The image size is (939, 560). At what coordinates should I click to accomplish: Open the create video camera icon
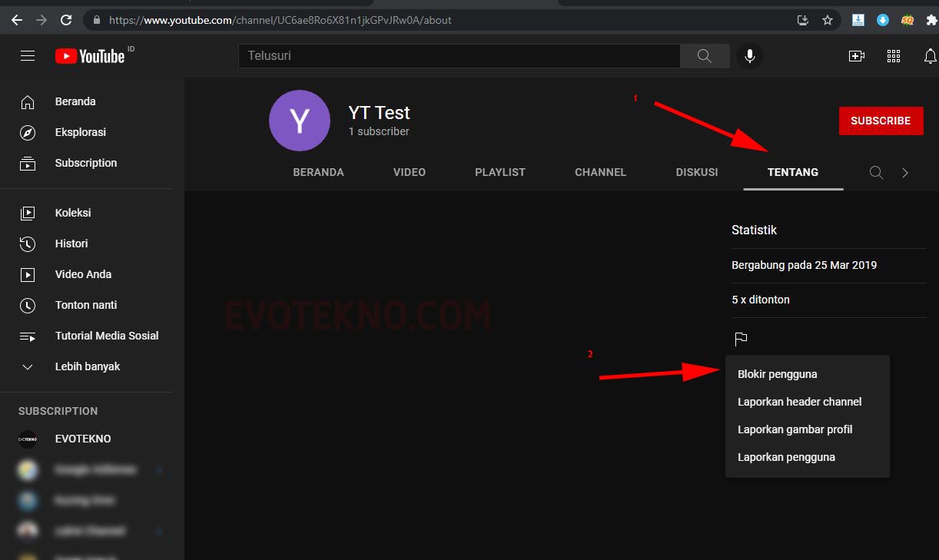(856, 56)
